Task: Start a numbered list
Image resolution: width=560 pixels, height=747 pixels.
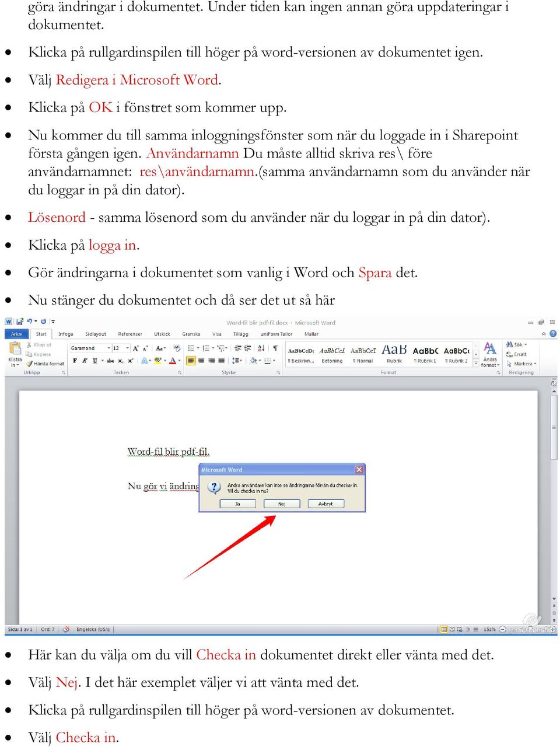Action: pos(206,348)
